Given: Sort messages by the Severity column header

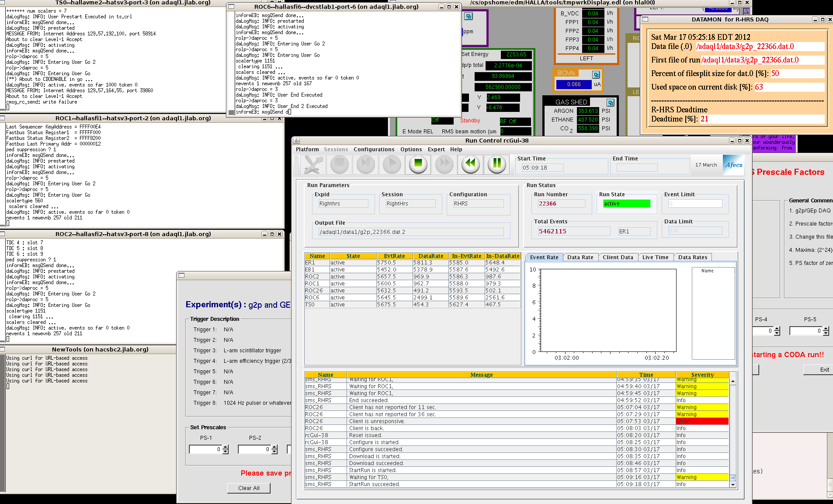Looking at the screenshot, I should 702,375.
